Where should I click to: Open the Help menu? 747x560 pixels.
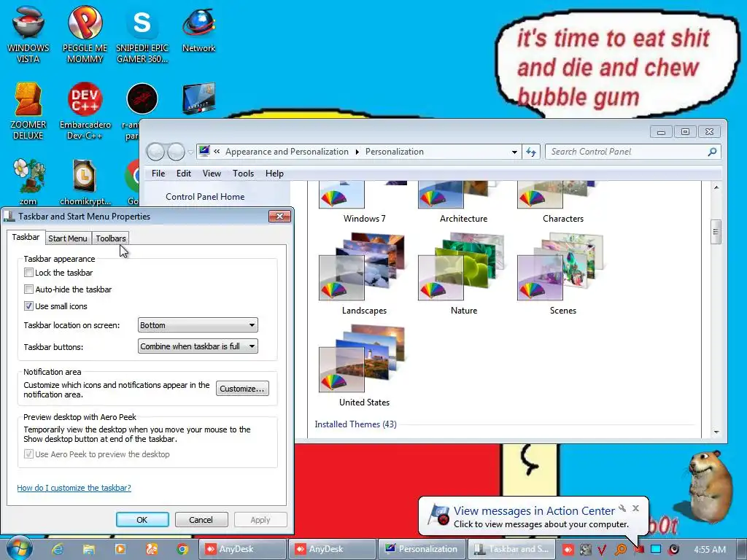tap(274, 174)
